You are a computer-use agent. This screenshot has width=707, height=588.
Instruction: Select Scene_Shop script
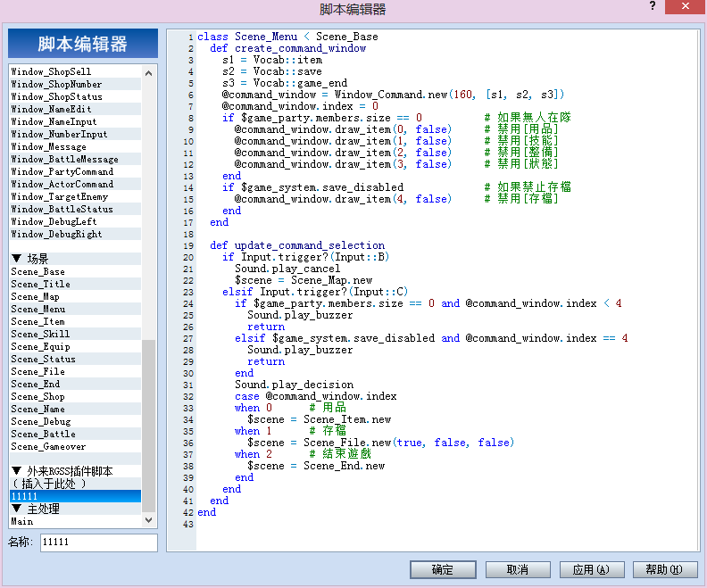coord(75,397)
